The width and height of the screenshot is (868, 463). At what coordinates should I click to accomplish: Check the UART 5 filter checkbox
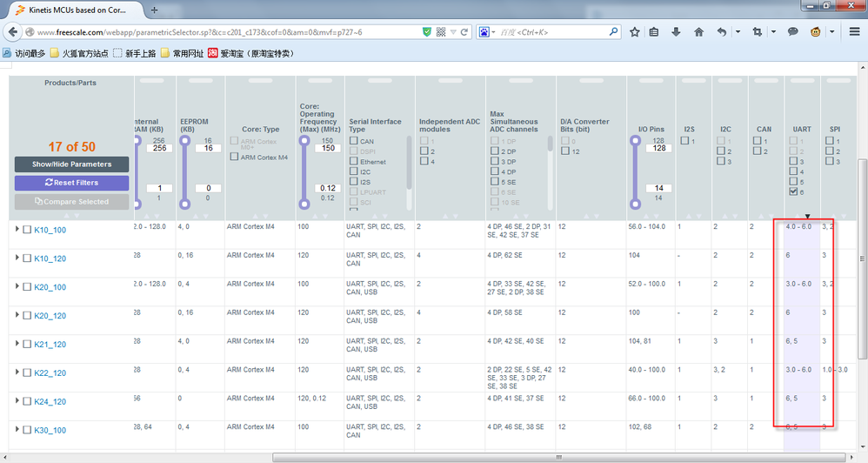tap(793, 182)
